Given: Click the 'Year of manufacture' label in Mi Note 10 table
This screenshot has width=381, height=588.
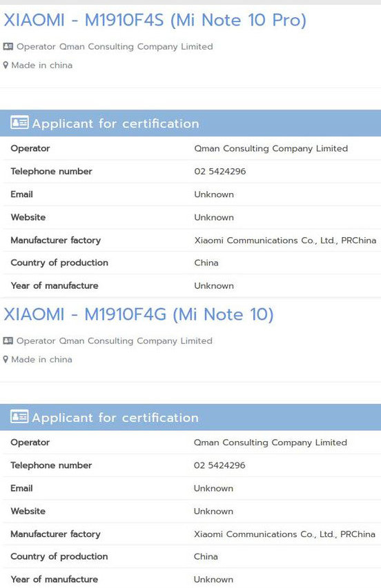Looking at the screenshot, I should click(x=55, y=579).
